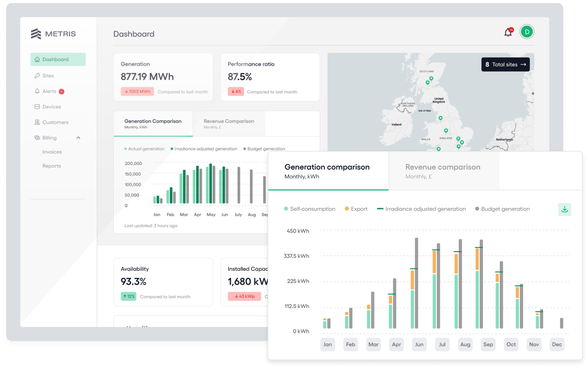
Task: Select the Apr month button
Action: [397, 344]
